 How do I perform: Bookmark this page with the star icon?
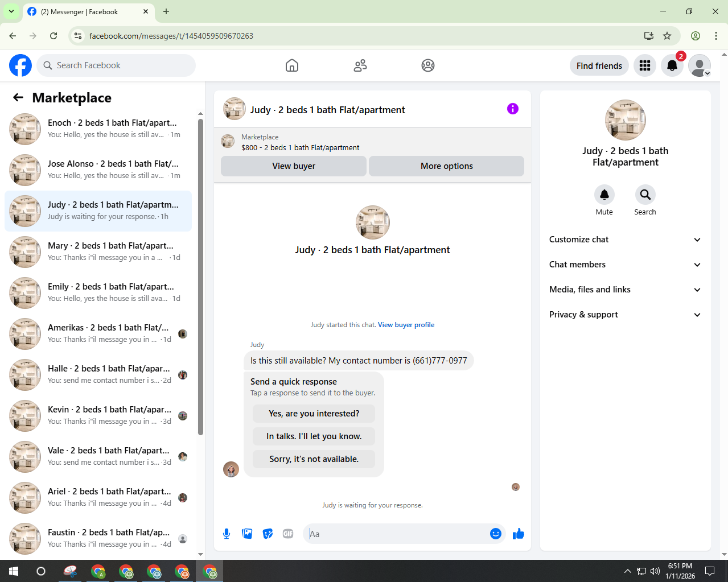[x=667, y=36]
